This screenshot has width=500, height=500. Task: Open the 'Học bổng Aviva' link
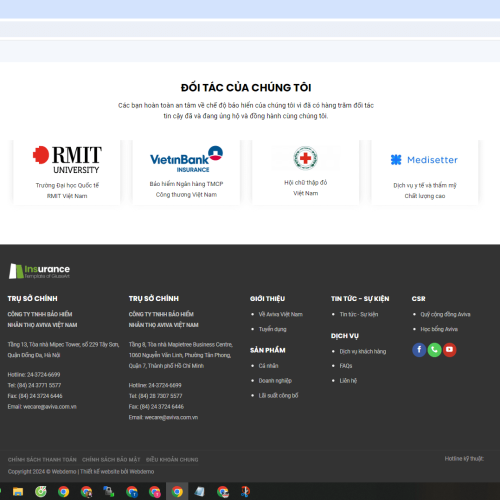[439, 329]
